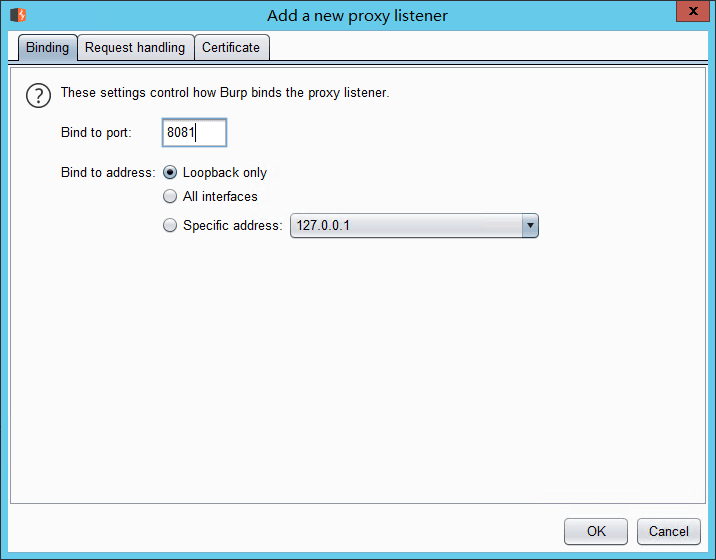
Task: Open the Certificate tab
Action: [x=232, y=48]
